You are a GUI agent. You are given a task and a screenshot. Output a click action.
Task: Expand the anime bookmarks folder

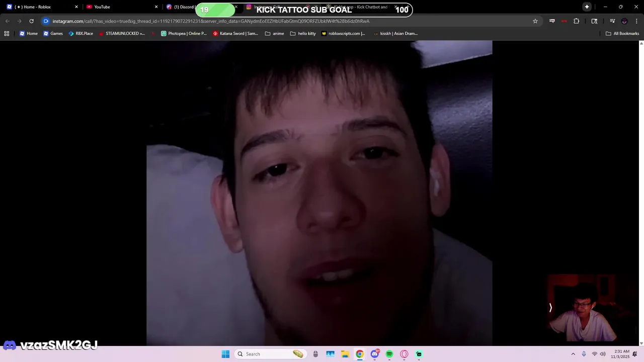tap(275, 34)
